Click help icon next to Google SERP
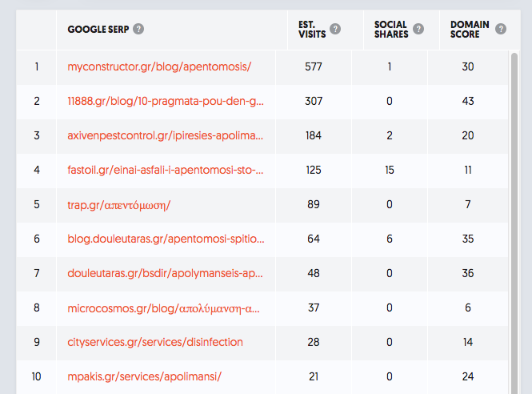Image resolution: width=532 pixels, height=394 pixels. pos(139,30)
